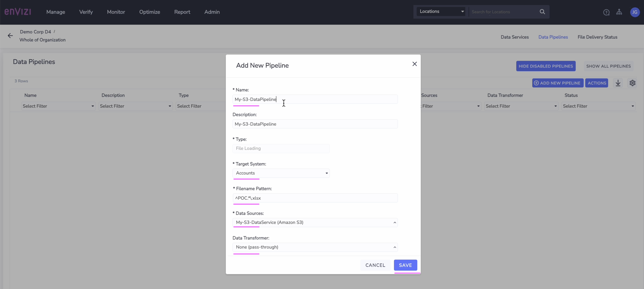Close the Add New Pipeline dialog

click(415, 64)
